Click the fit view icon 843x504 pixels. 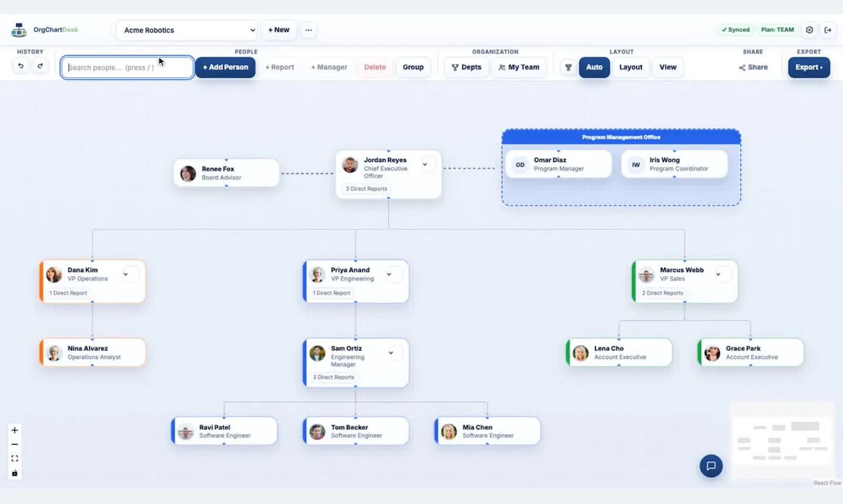tap(15, 459)
